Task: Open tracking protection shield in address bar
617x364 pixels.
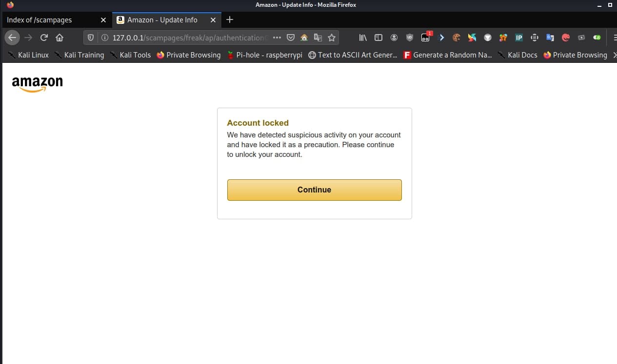Action: coord(90,38)
